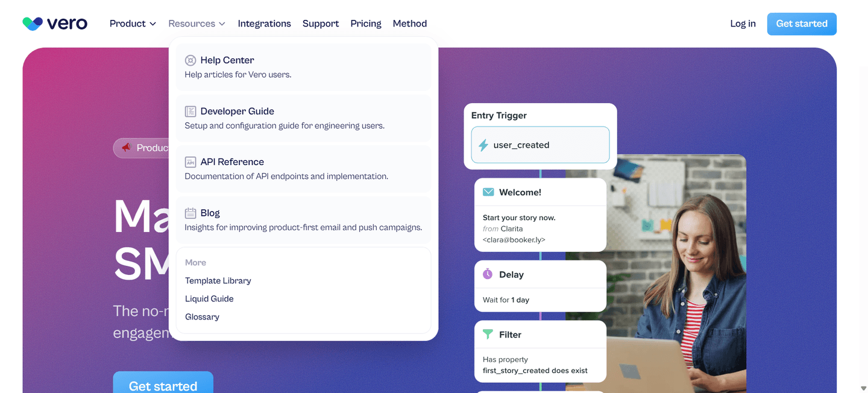Click the Log in link
Screen dimensions: 868x393
[743, 24]
